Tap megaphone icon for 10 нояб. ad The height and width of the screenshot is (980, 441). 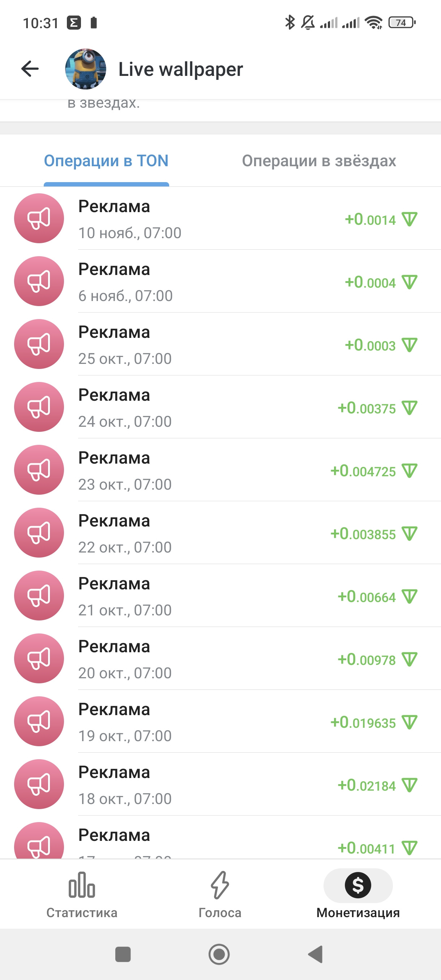point(39,218)
